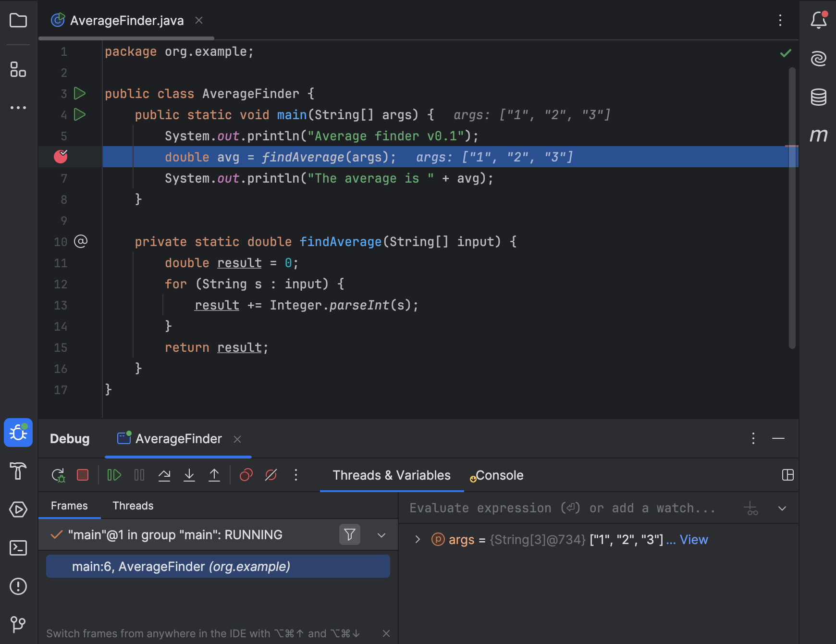The image size is (836, 644).
Task: Step over to the next line
Action: (164, 475)
